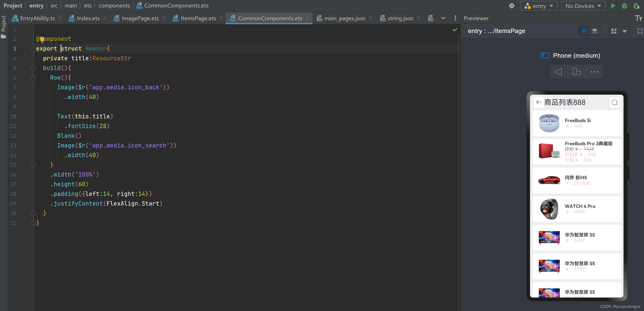Run the entry module with green play button
The width and height of the screenshot is (644, 311).
613,6
